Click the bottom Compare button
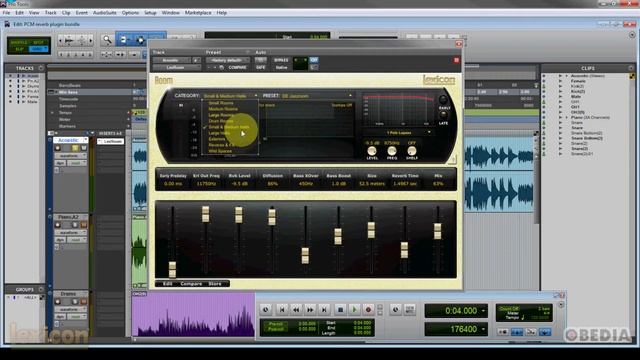 (x=191, y=283)
